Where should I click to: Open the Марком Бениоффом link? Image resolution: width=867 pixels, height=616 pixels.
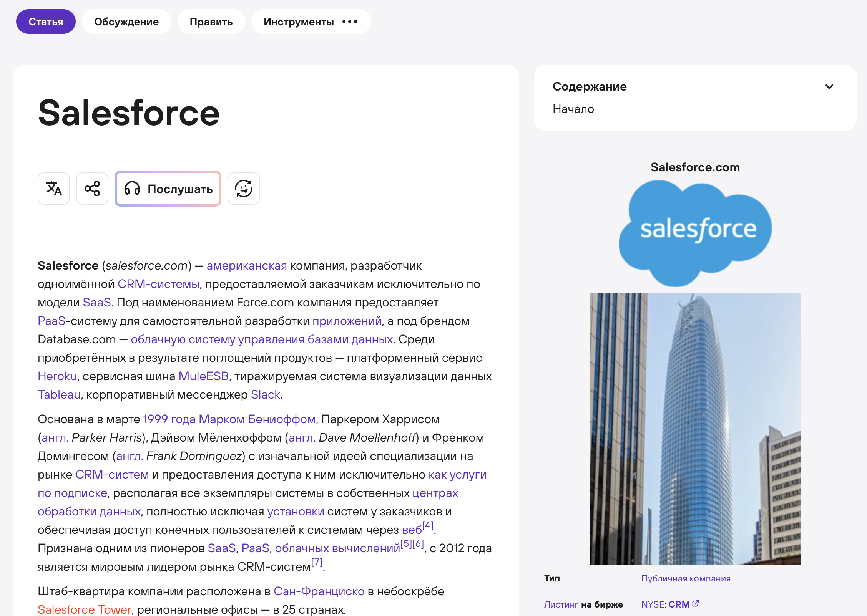coord(257,419)
